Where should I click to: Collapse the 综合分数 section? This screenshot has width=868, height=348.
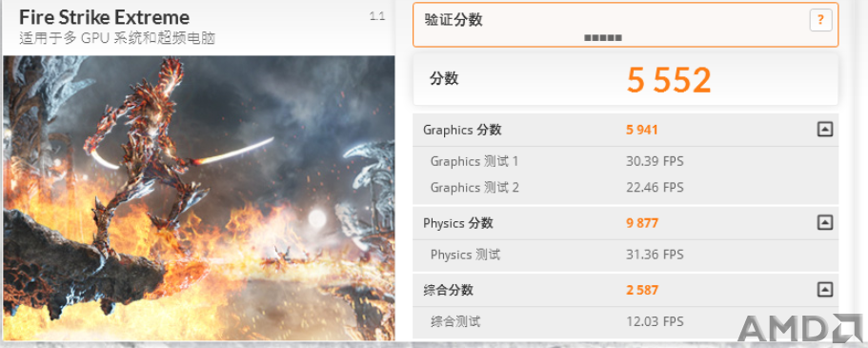(825, 289)
